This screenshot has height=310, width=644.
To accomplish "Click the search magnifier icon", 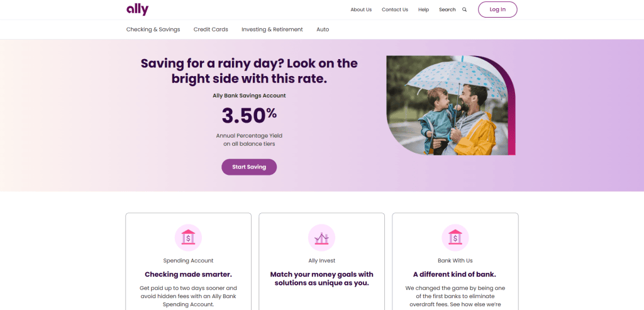I will click(465, 9).
